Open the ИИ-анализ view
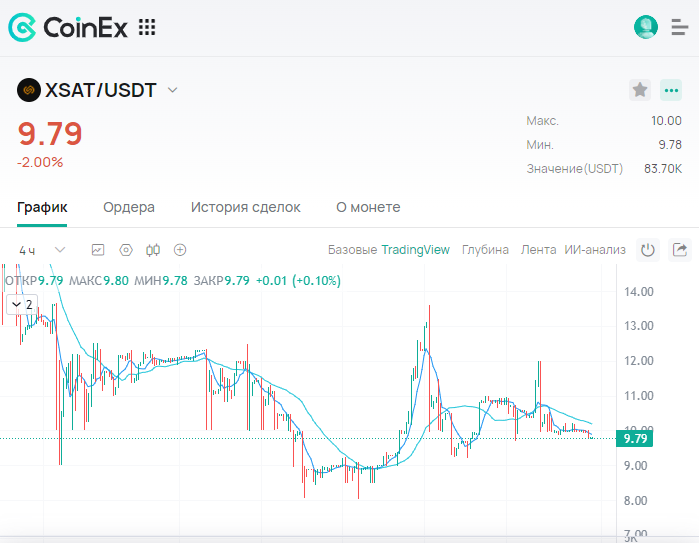 (595, 250)
